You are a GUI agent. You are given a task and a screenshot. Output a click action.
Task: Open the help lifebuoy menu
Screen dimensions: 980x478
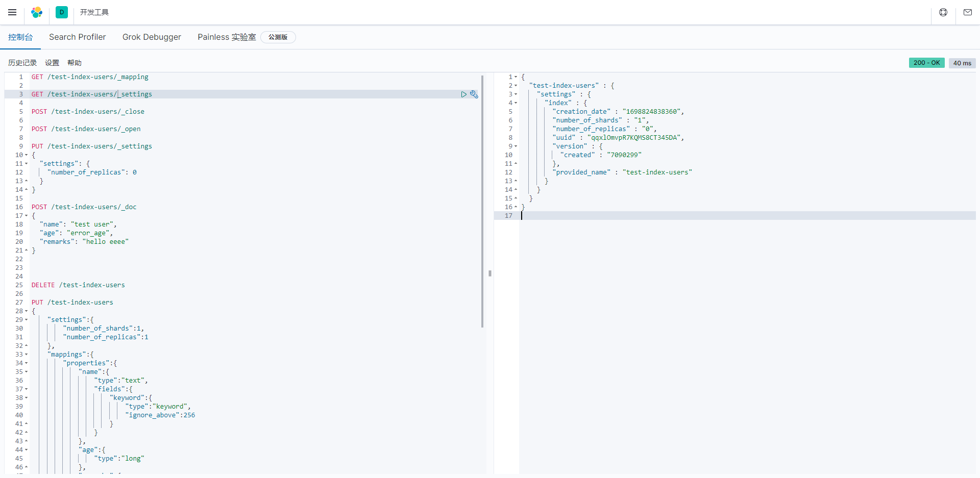point(943,12)
